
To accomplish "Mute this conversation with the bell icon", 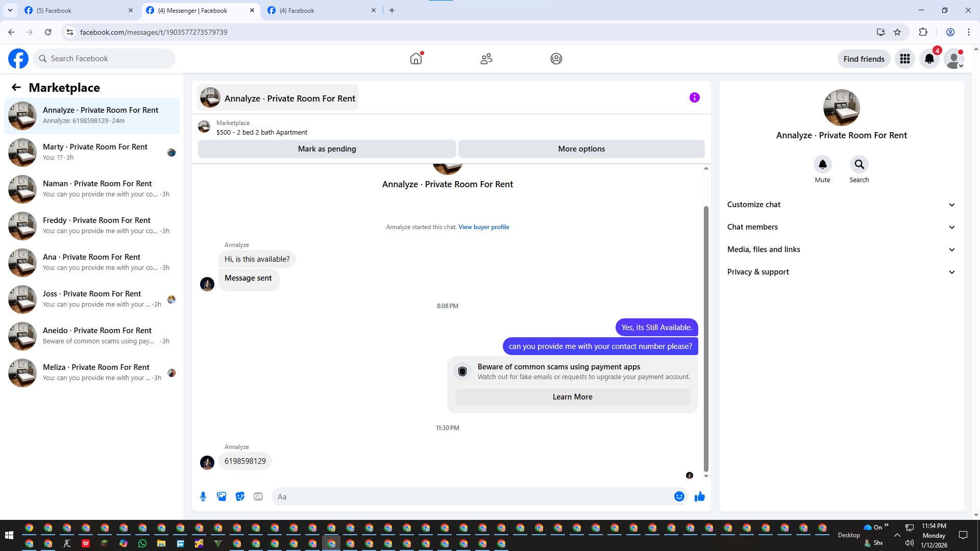I will (x=822, y=164).
